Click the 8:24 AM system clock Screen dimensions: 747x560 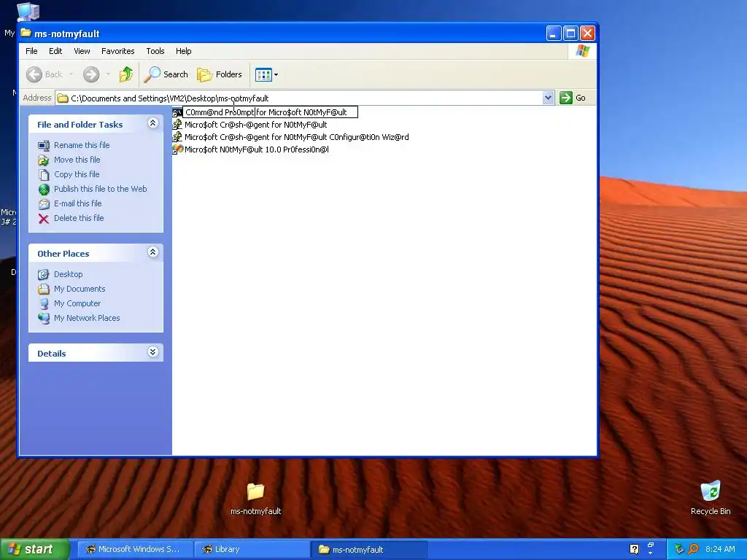[720, 549]
